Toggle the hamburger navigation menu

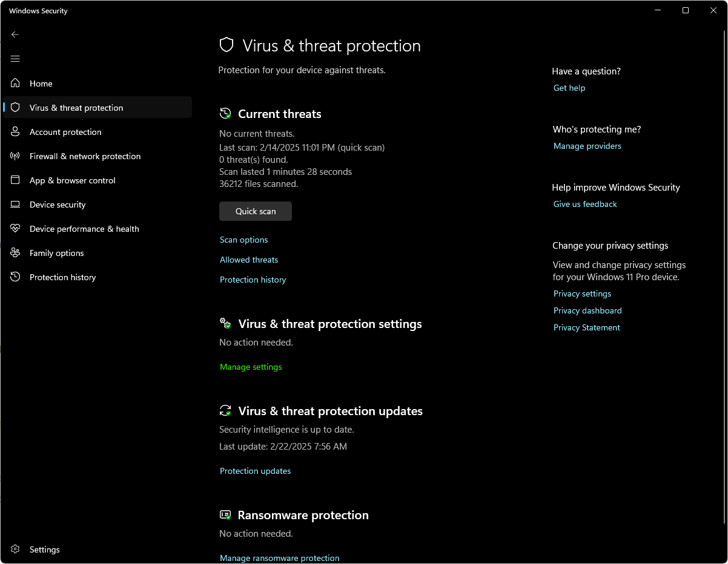coord(15,59)
